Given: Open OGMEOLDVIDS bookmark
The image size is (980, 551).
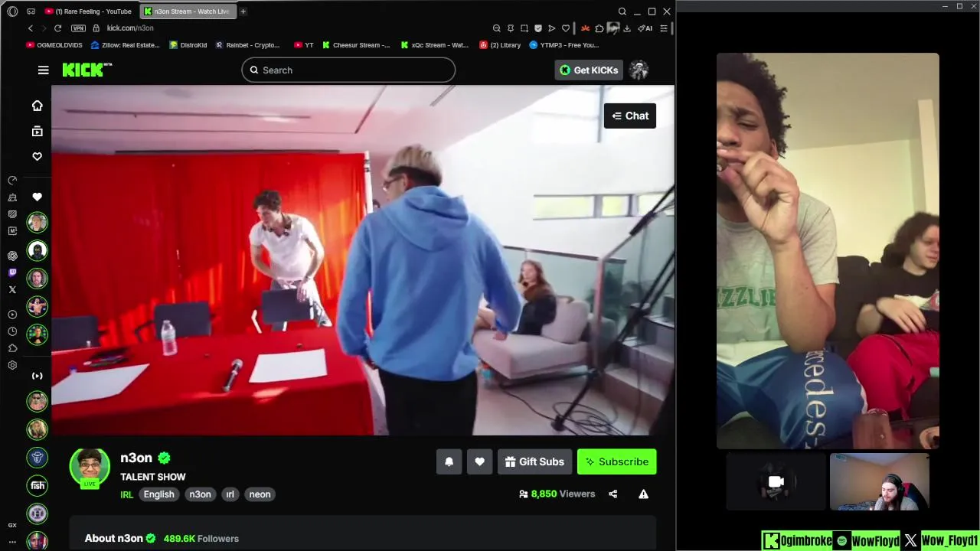Looking at the screenshot, I should click(54, 45).
